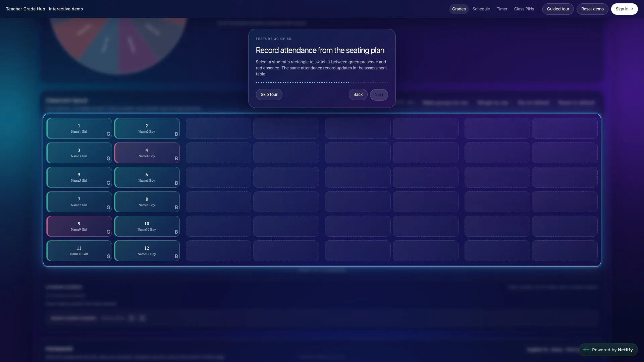The width and height of the screenshot is (644, 362).
Task: Click the B gender badge on Name2 Boy
Action: tap(176, 134)
